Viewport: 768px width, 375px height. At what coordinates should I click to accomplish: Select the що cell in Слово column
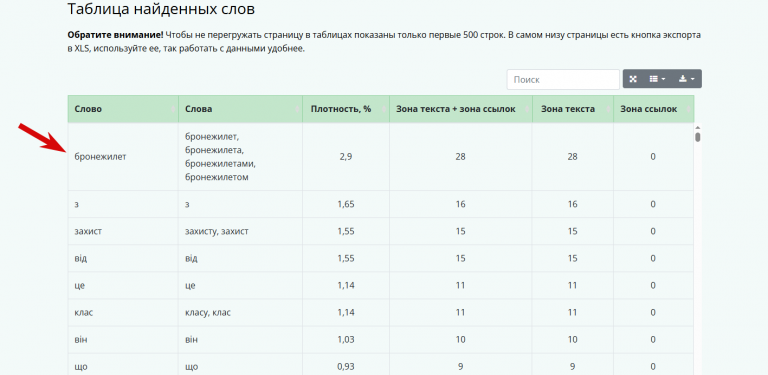123,365
